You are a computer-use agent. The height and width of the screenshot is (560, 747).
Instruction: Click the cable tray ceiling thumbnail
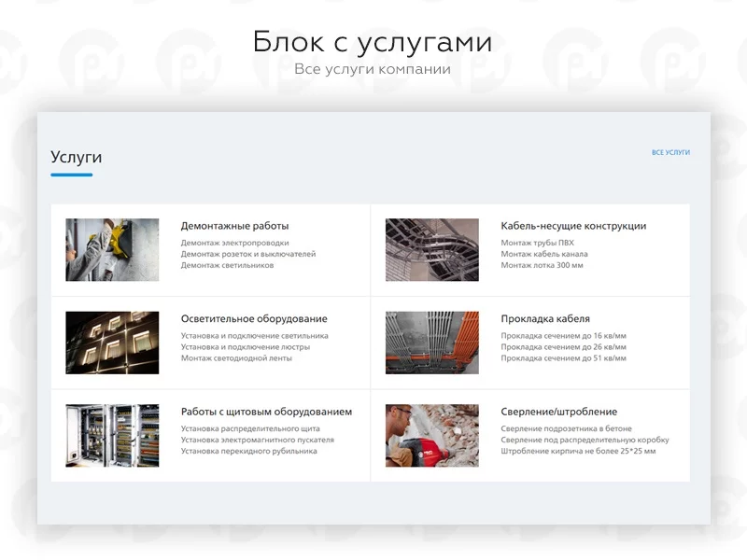coord(431,250)
